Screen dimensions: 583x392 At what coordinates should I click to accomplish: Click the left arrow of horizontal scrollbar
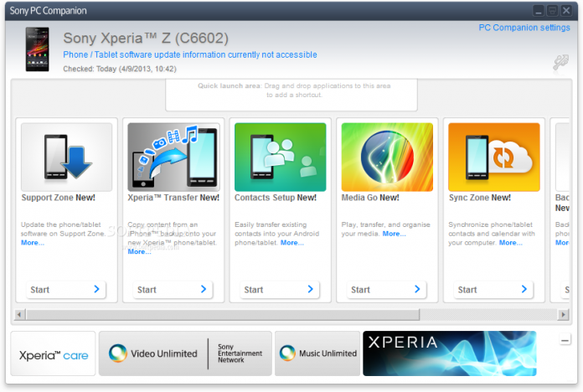point(20,315)
